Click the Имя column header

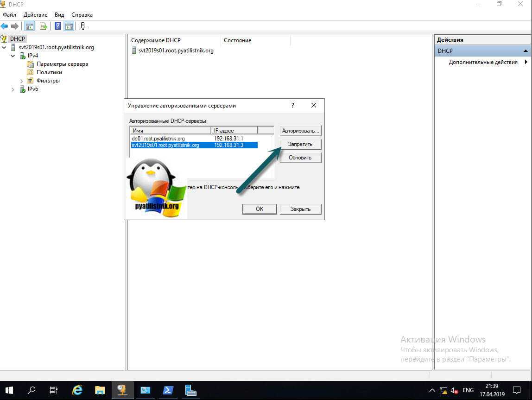point(170,131)
